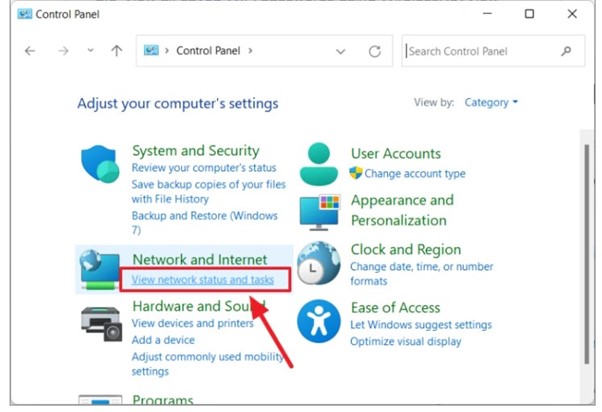Open the recent locations chevron

(90, 51)
